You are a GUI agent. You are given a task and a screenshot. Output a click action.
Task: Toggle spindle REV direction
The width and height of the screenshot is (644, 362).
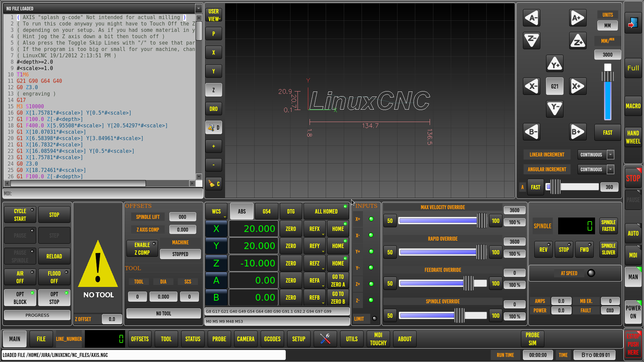[x=543, y=249]
